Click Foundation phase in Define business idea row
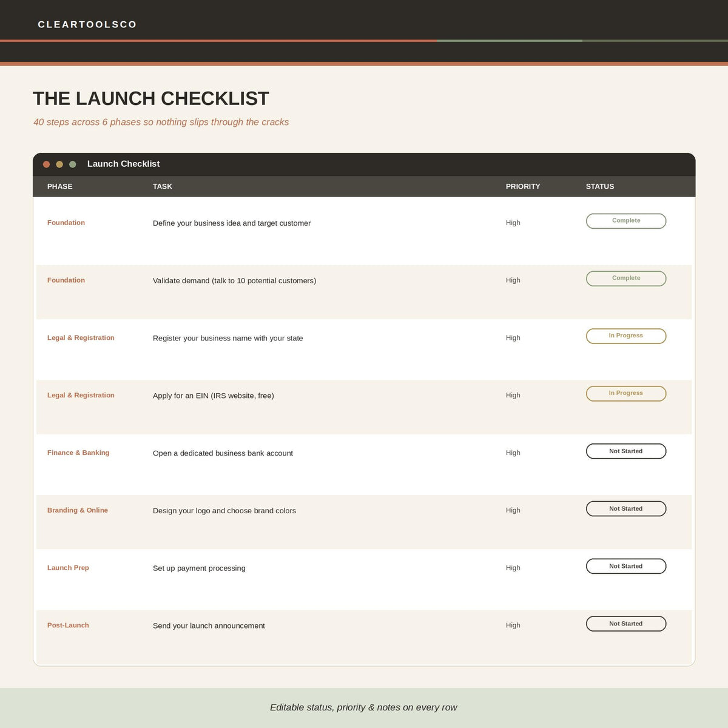 pos(66,223)
